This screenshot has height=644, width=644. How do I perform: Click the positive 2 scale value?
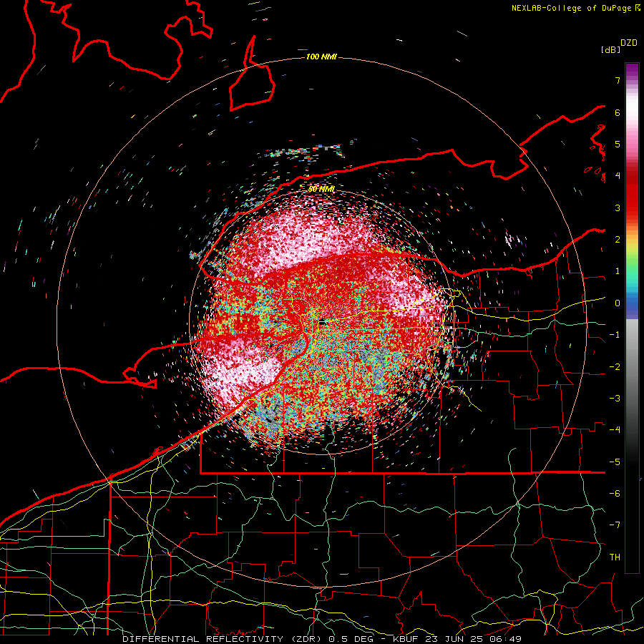618,240
